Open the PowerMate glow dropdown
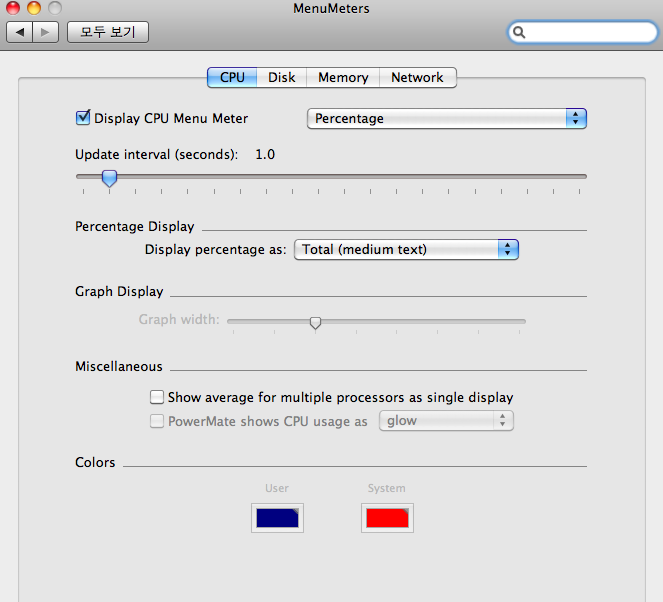 tap(446, 421)
